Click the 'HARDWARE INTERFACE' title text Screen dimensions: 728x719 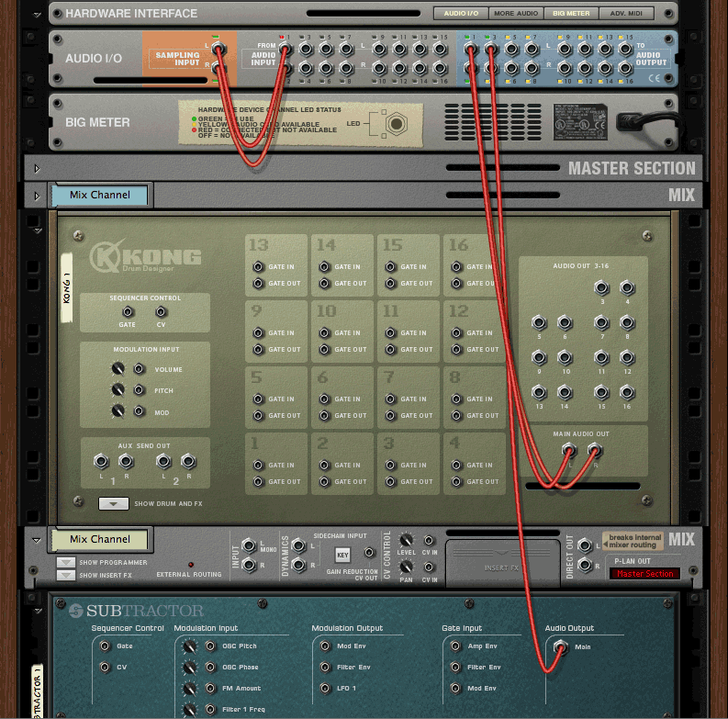tap(131, 14)
